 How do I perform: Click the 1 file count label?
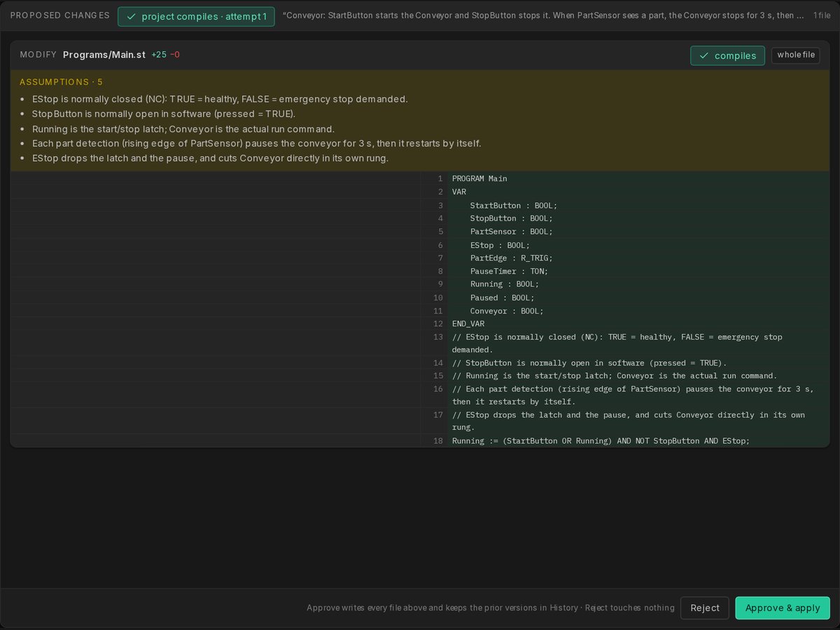click(822, 15)
